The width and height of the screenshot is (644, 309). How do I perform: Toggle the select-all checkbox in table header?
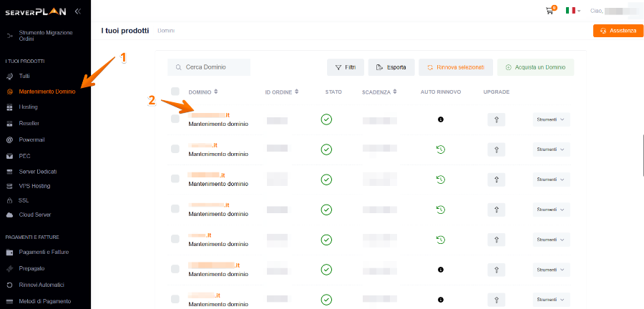click(x=175, y=92)
